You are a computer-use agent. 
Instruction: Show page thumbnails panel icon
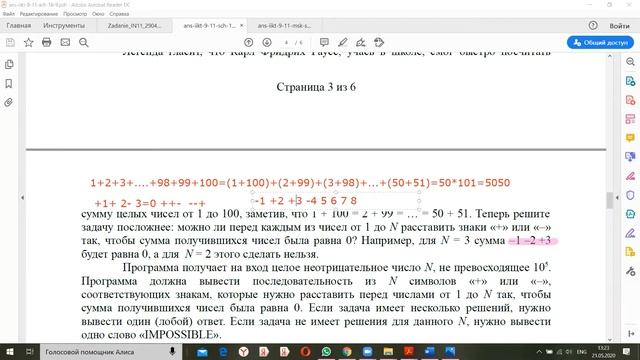(9, 64)
